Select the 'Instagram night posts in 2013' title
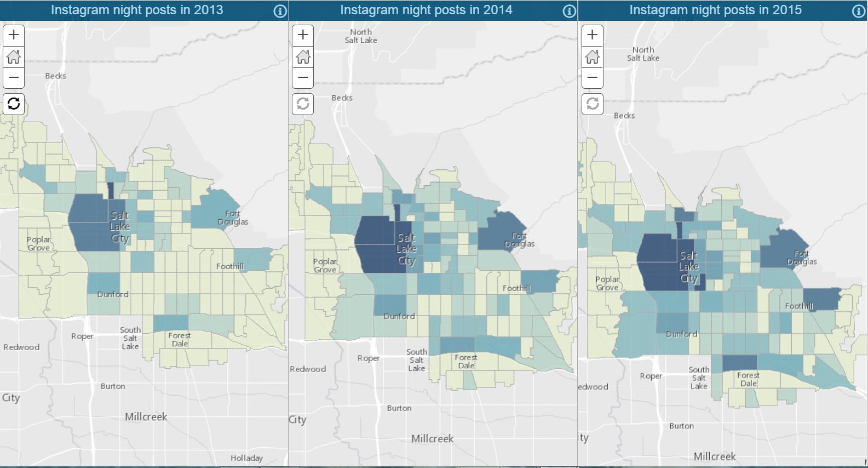Image resolution: width=868 pixels, height=468 pixels. point(137,10)
